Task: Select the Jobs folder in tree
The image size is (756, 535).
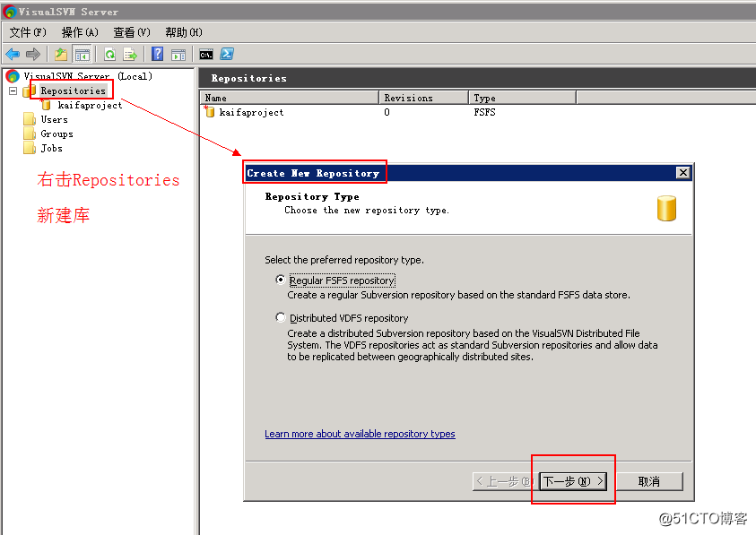Action: 52,149
